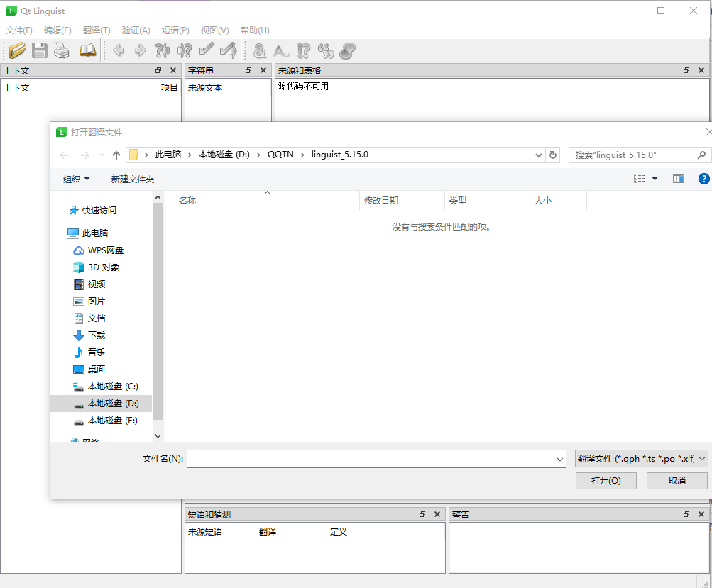Toggle accelerator validation ampersand icon
712x588 pixels.
tap(260, 51)
